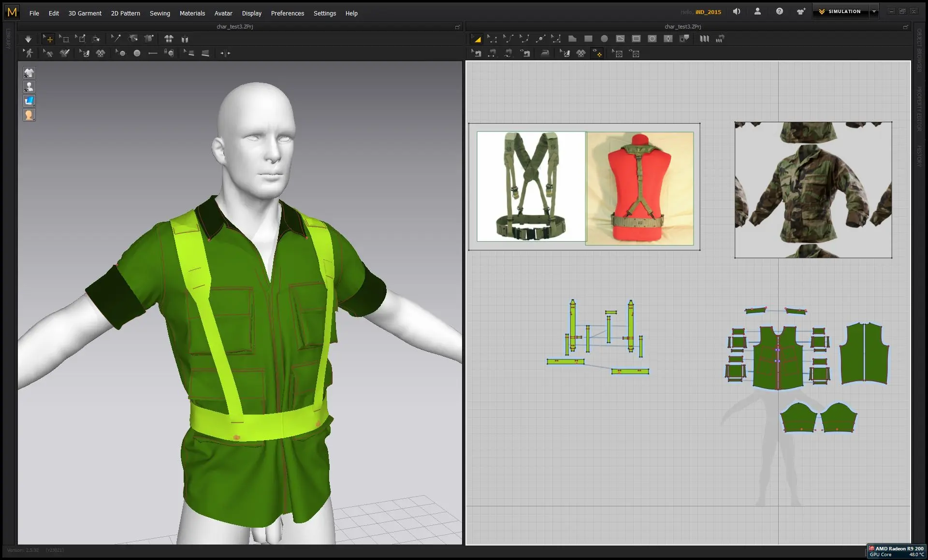The height and width of the screenshot is (560, 928).
Task: Choose the Rectangle pattern tool
Action: [588, 39]
